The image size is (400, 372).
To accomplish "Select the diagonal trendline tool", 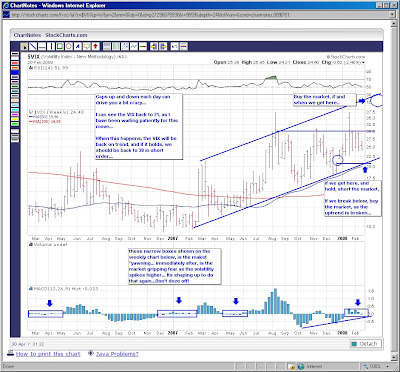I will click(33, 46).
